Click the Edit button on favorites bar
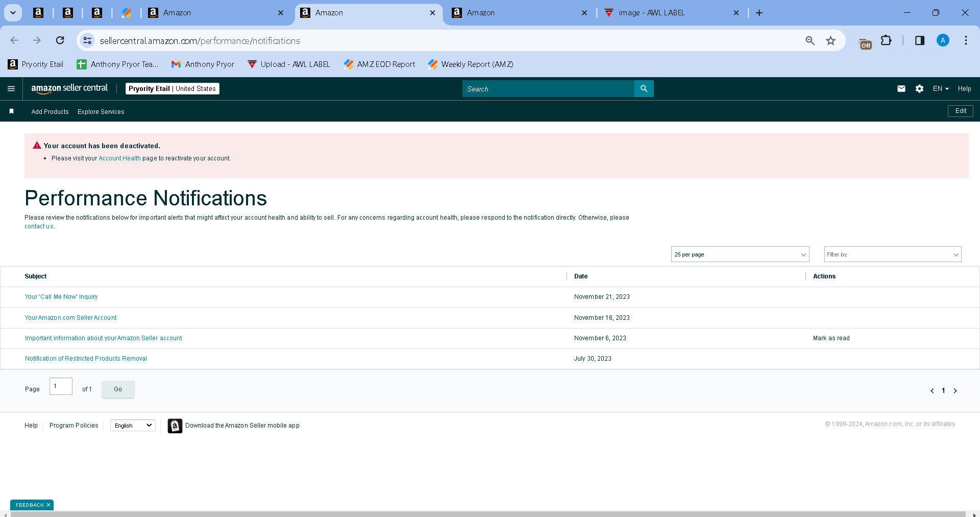The width and height of the screenshot is (980, 517). pyautogui.click(x=961, y=111)
